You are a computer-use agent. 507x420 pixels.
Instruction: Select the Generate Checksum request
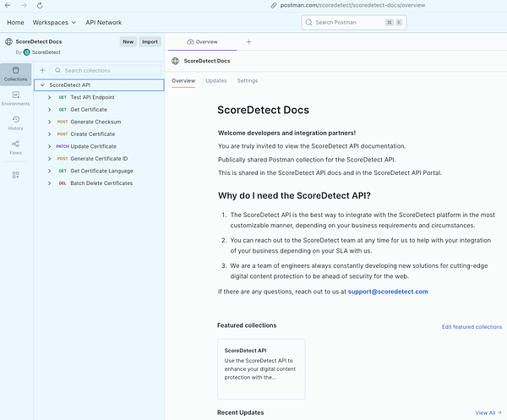pyautogui.click(x=95, y=122)
